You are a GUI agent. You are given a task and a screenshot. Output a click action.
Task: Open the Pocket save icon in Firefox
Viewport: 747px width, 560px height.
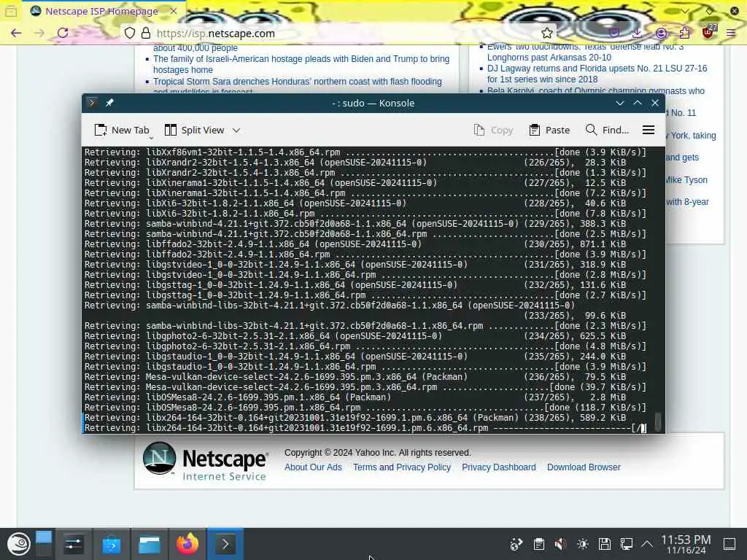point(614,34)
